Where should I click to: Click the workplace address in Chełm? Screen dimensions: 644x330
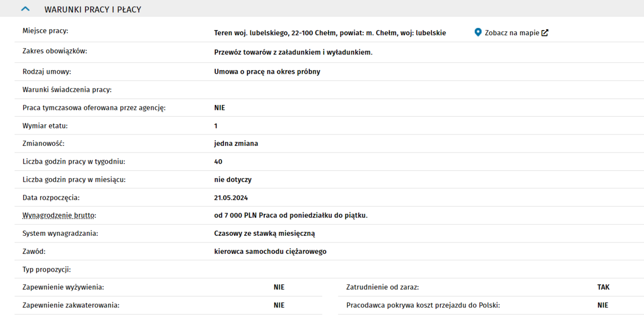330,33
